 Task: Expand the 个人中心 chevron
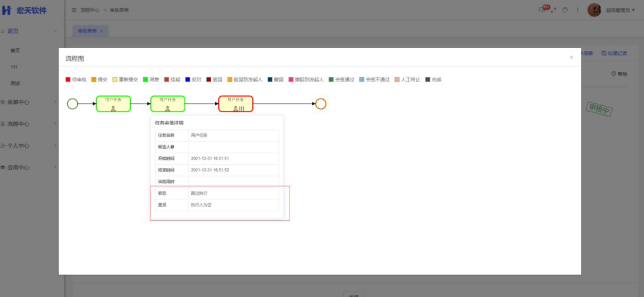(55, 145)
